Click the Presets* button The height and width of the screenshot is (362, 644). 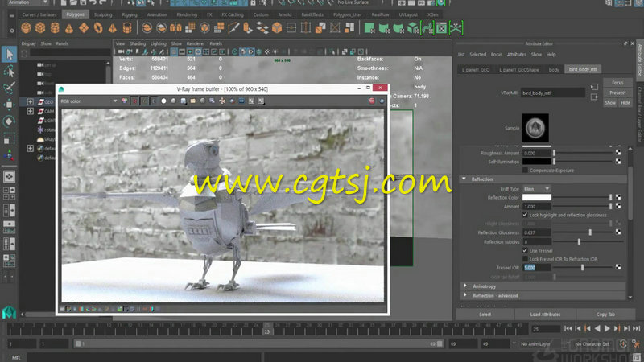pyautogui.click(x=617, y=93)
